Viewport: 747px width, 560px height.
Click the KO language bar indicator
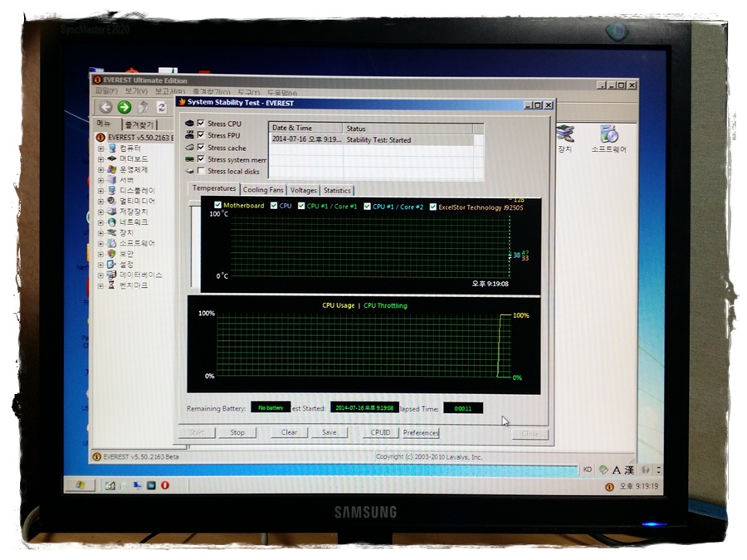588,470
